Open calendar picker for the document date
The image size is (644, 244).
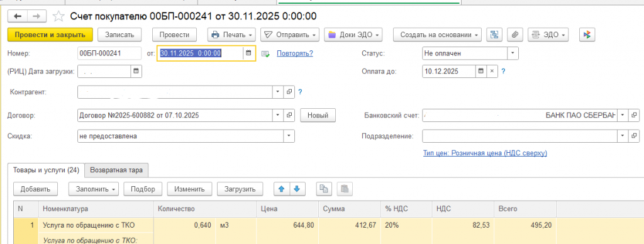click(x=248, y=53)
